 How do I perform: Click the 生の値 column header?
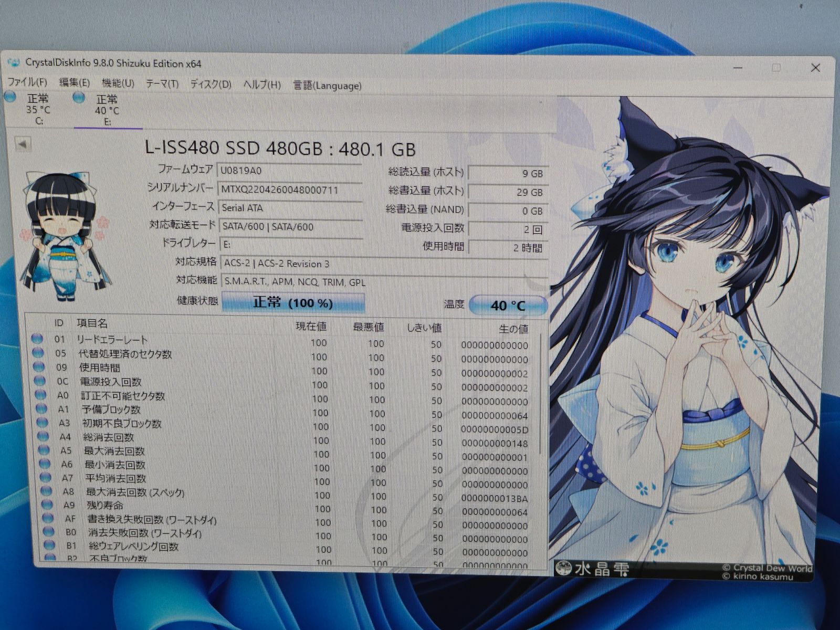(x=513, y=329)
